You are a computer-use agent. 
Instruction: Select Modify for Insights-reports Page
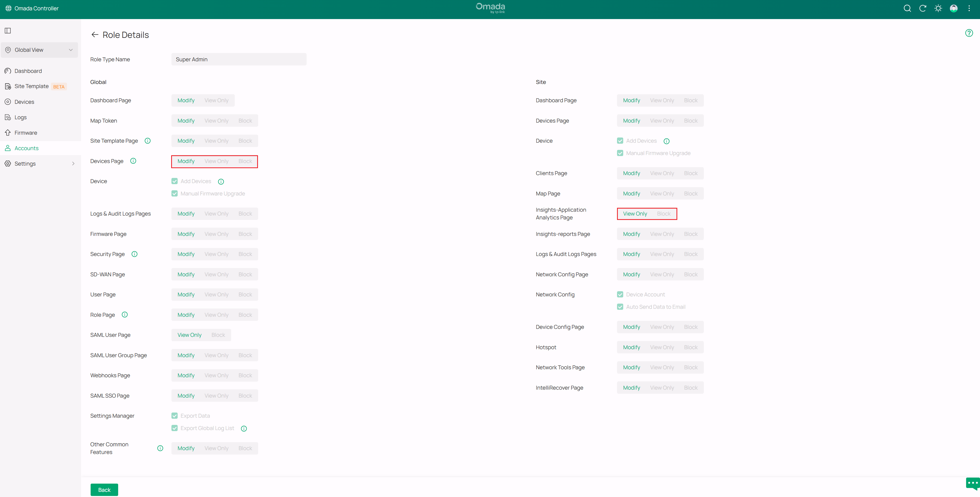[632, 234]
